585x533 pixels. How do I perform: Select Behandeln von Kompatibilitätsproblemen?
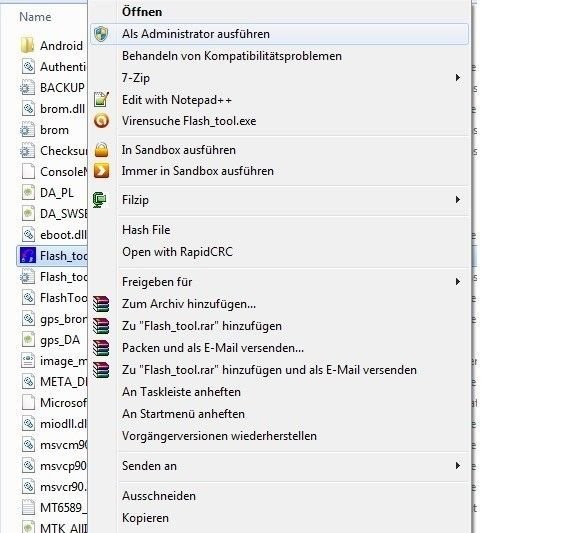(x=232, y=56)
